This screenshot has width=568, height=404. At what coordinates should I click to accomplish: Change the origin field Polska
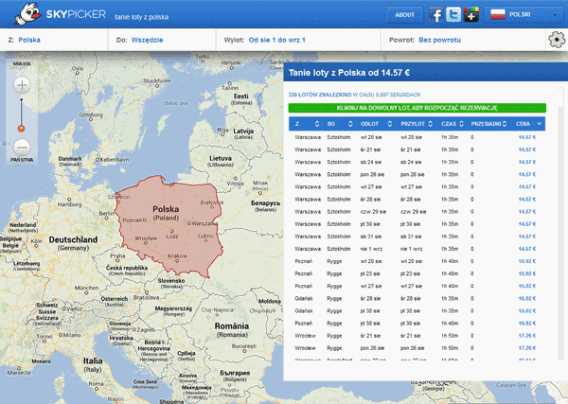click(x=29, y=40)
